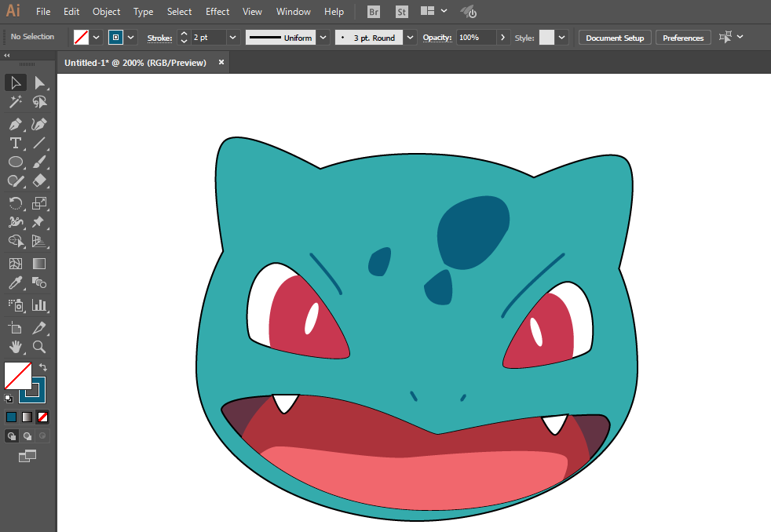
Task: Choose the Magic Wand tool
Action: click(x=15, y=102)
